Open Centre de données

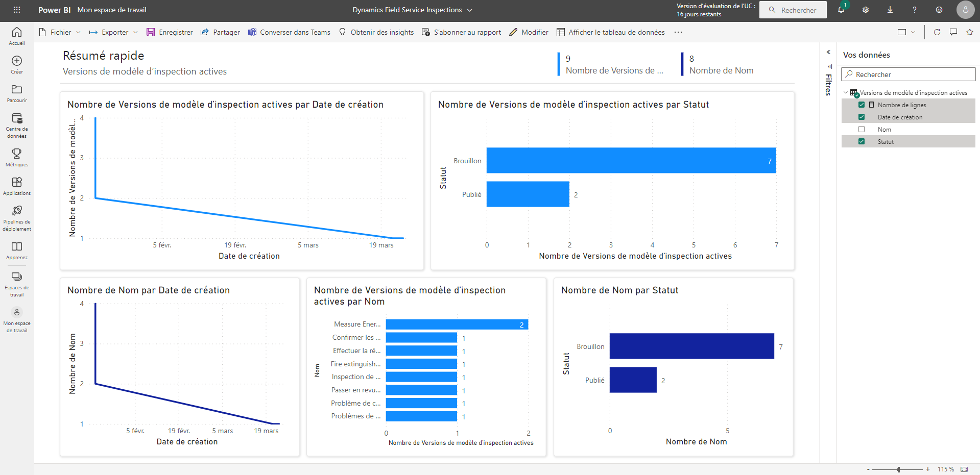click(x=17, y=126)
